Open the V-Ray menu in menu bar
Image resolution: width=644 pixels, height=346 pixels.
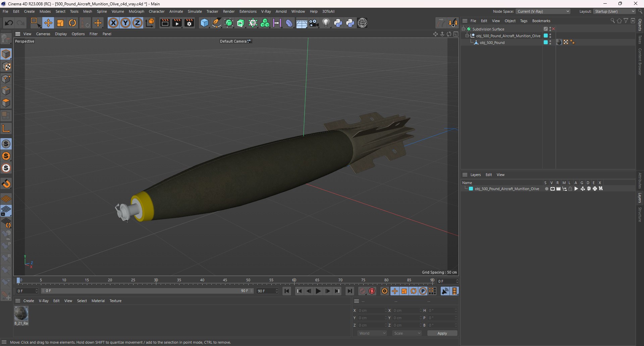coord(266,11)
